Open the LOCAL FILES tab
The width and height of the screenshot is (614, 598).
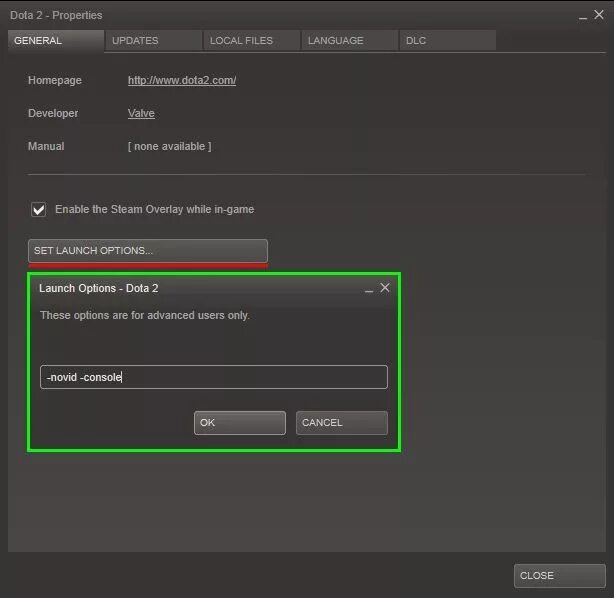[251, 41]
